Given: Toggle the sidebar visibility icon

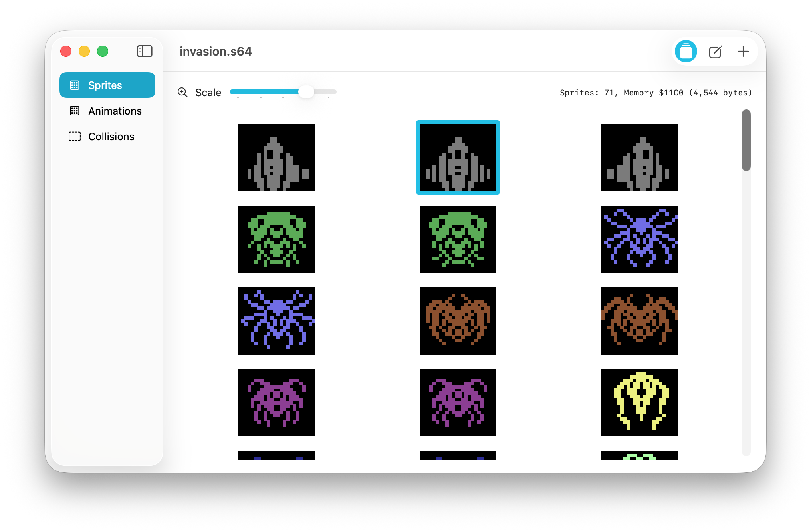Looking at the screenshot, I should (x=145, y=51).
